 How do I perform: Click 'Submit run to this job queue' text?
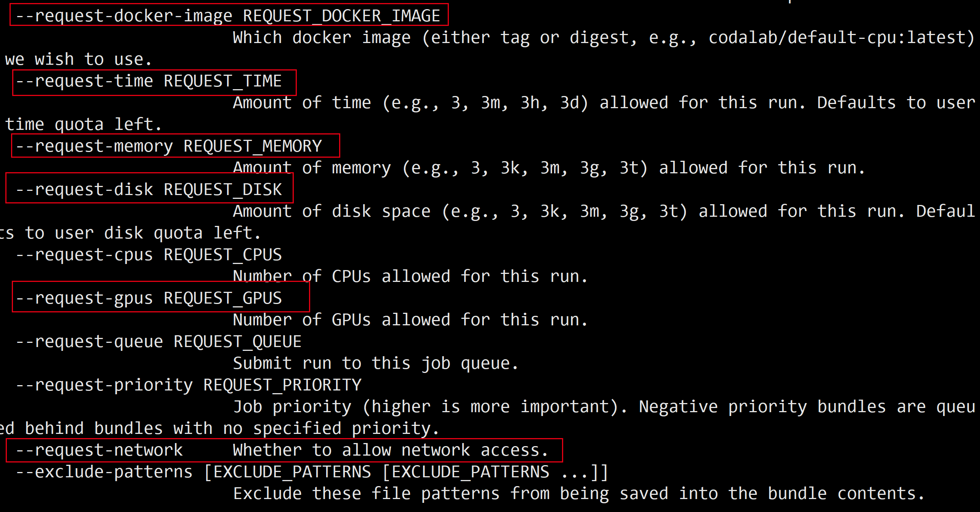pos(376,363)
